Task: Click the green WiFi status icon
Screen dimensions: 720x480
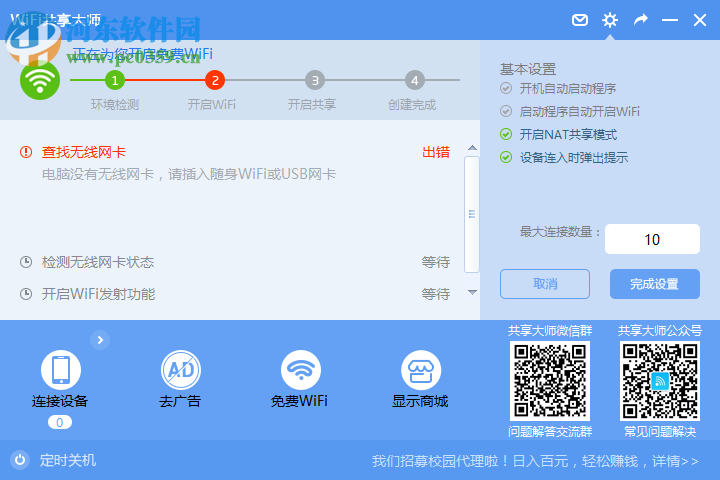Action: click(x=40, y=80)
